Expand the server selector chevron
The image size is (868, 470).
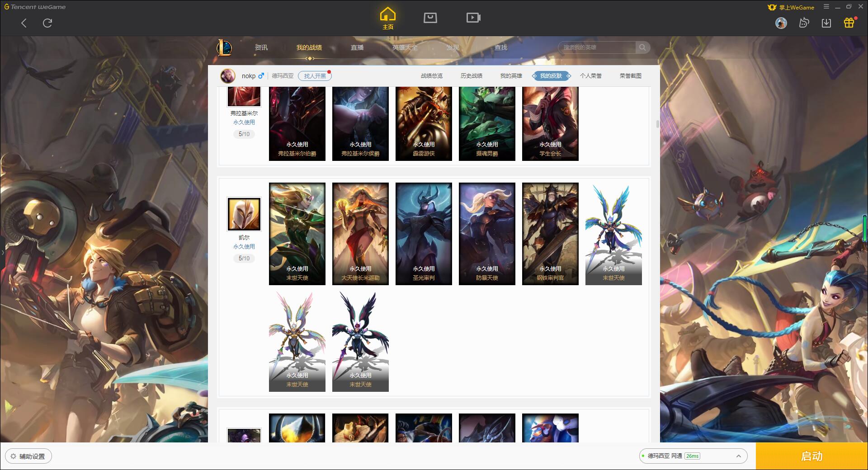pyautogui.click(x=738, y=456)
